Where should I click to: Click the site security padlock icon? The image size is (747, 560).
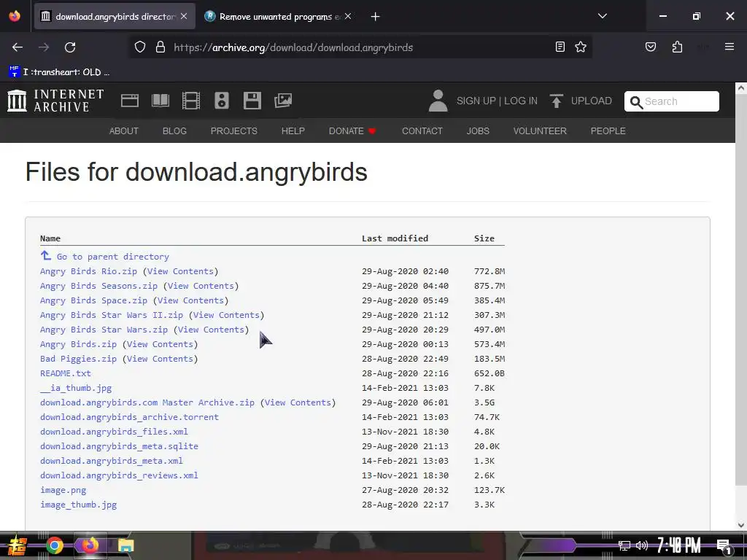point(160,47)
